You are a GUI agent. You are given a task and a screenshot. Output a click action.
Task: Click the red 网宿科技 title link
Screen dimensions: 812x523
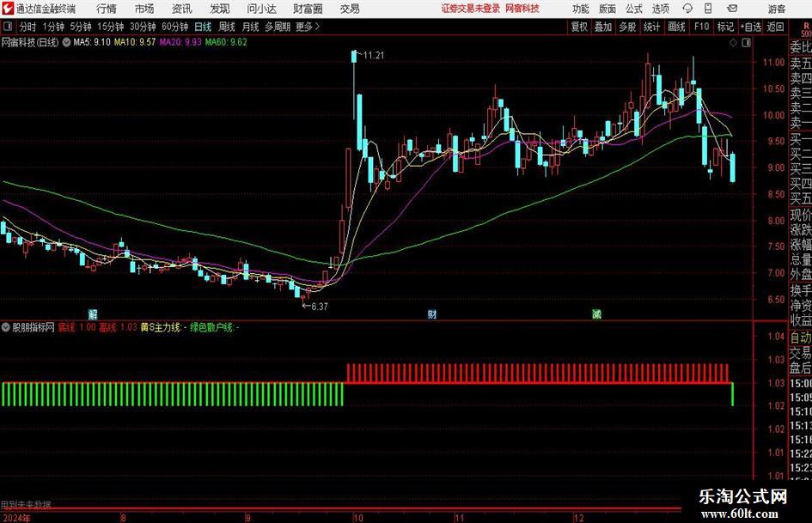coord(522,9)
